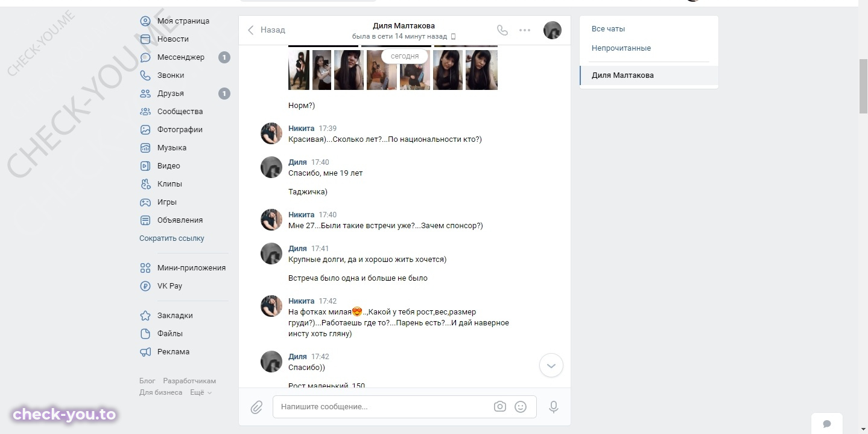Click the Для бизнеса footer link
The width and height of the screenshot is (868, 434).
160,392
